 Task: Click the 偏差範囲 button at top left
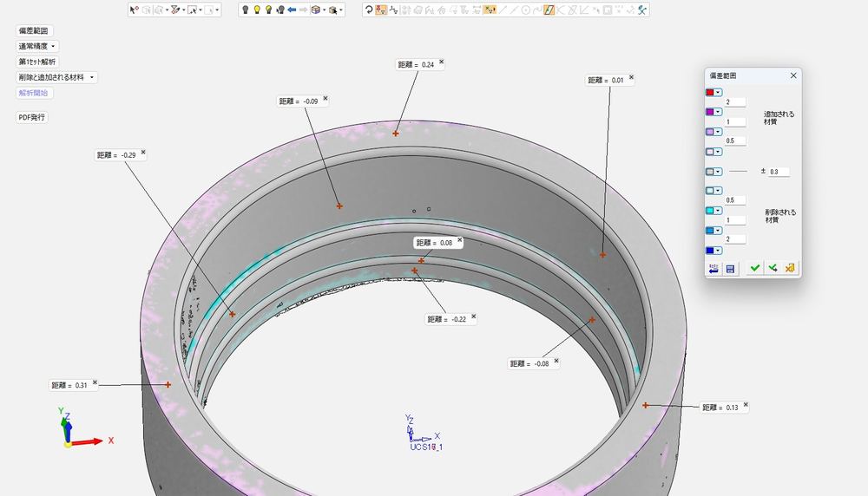pos(33,31)
